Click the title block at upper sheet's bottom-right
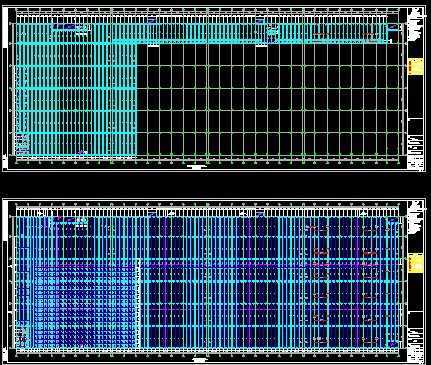Viewport: 431px width, 365px height. pos(416,152)
